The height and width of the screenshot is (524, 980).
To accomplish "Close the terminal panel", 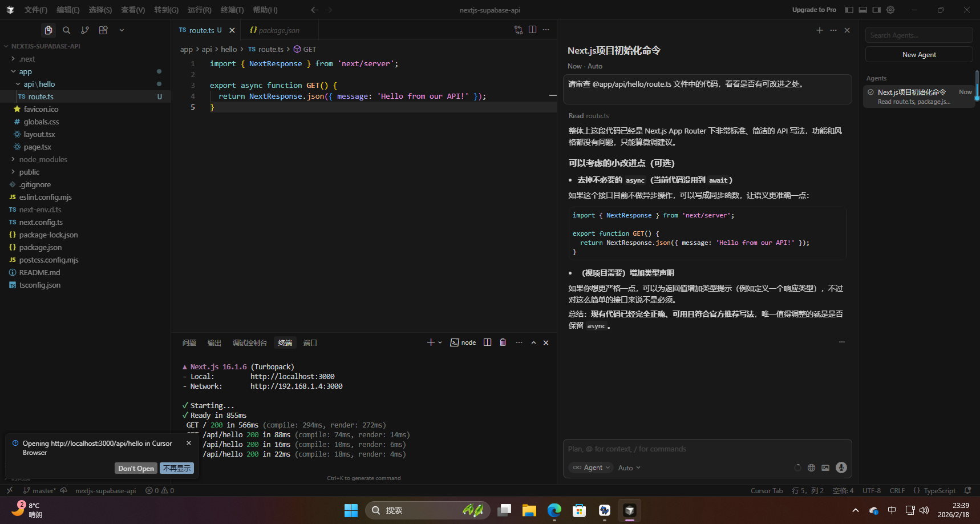I will (546, 342).
